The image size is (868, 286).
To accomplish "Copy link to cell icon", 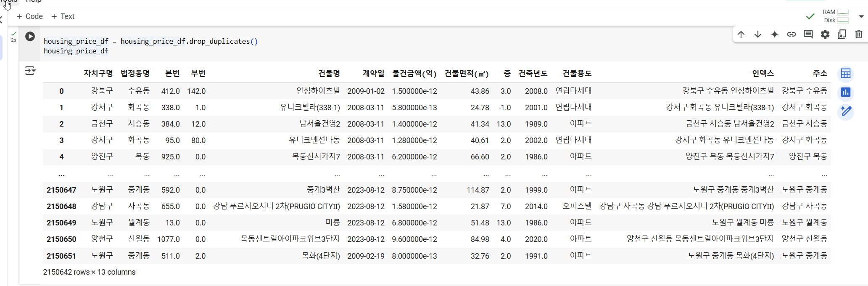I will click(x=791, y=34).
